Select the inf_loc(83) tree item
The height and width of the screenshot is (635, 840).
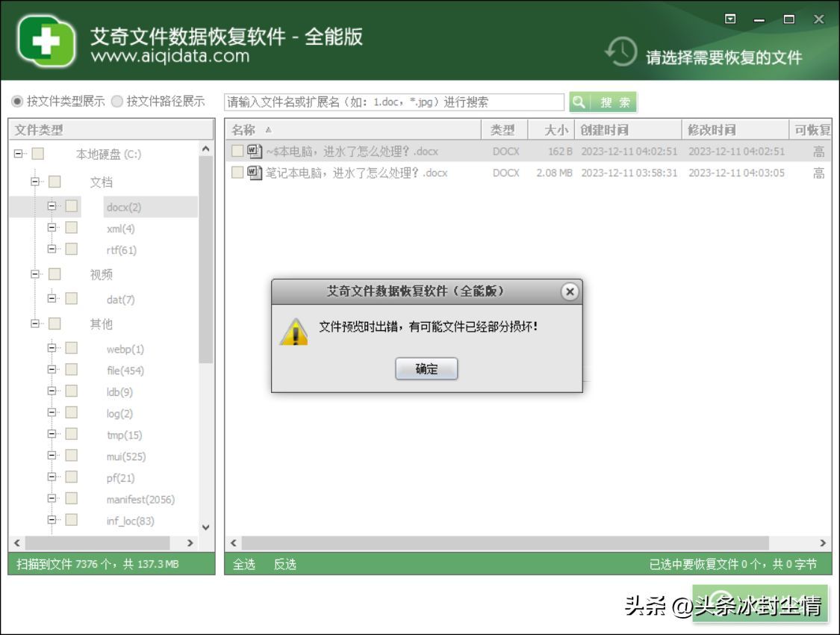click(130, 521)
